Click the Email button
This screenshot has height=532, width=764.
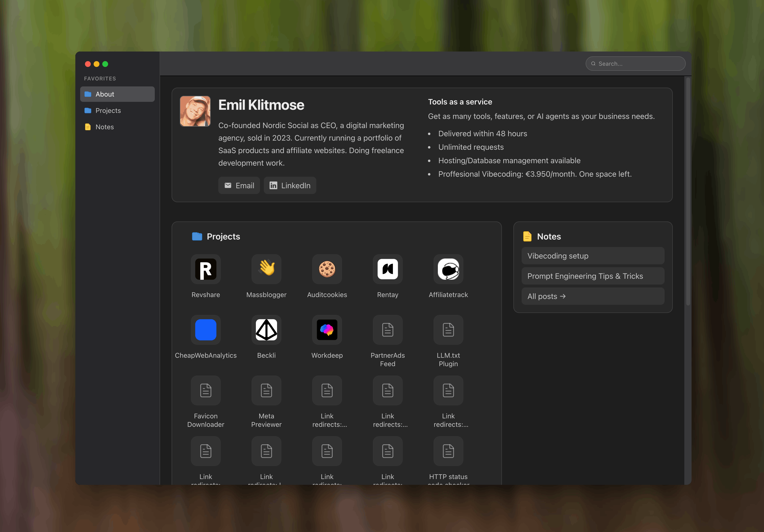point(239,185)
